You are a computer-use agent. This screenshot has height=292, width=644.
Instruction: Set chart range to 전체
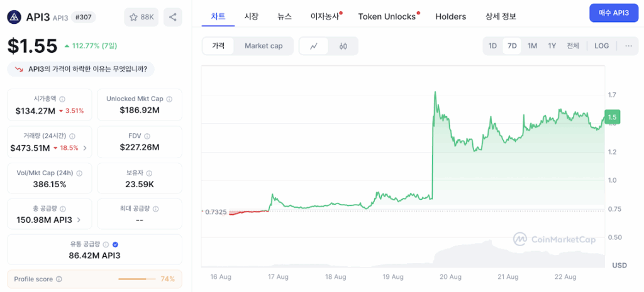point(573,46)
